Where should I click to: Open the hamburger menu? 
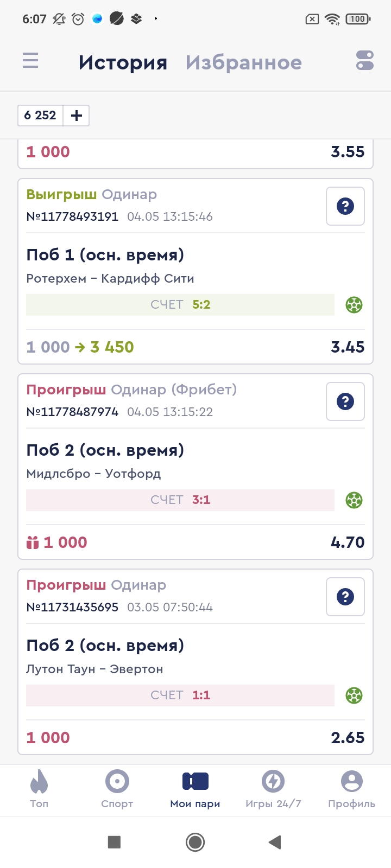[x=30, y=60]
